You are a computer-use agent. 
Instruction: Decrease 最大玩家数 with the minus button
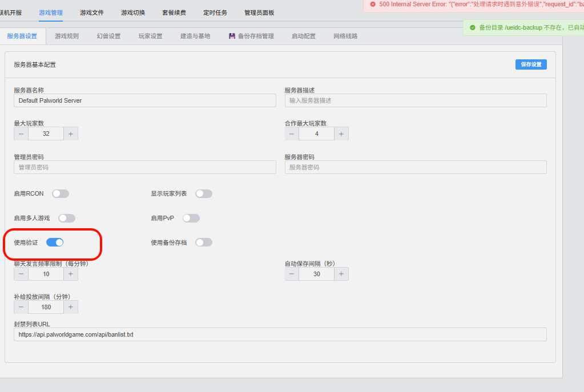(21, 134)
